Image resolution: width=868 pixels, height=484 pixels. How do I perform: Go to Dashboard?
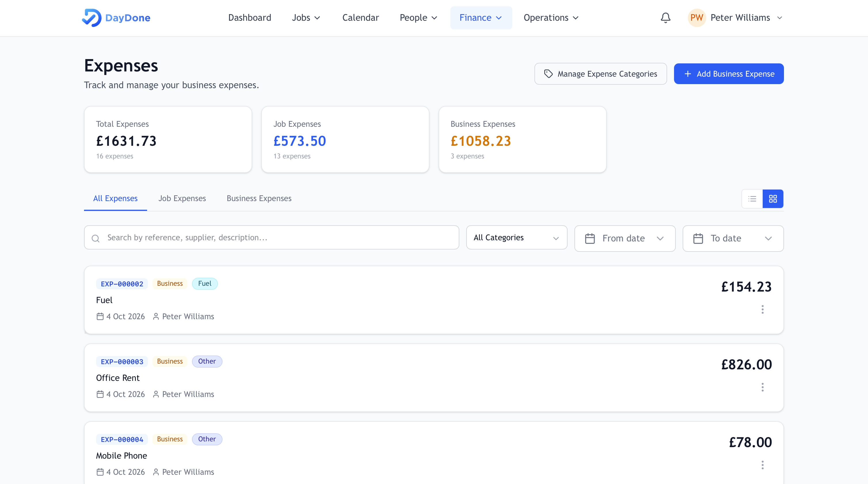coord(250,18)
